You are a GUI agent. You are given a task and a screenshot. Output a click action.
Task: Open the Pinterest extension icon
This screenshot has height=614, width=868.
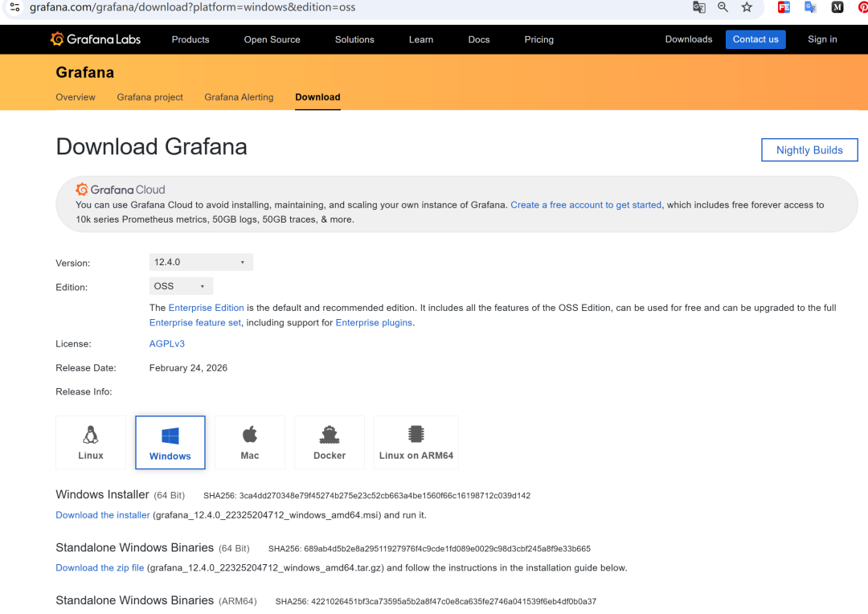862,7
